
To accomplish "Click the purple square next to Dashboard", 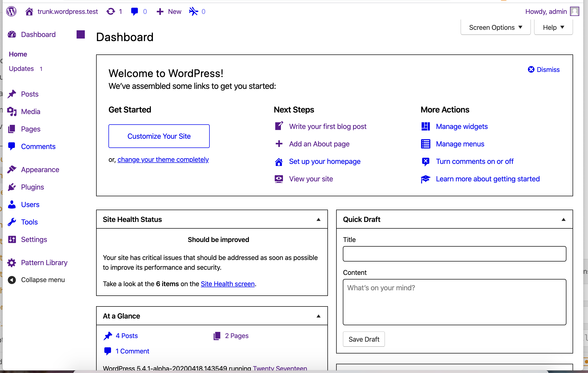I will [x=81, y=34].
